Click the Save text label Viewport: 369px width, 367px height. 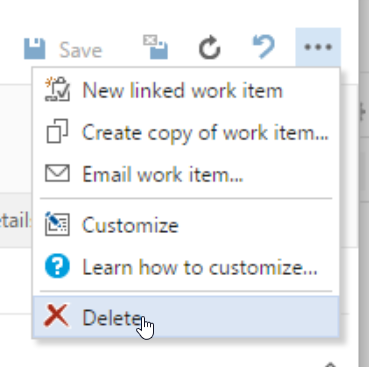tap(81, 50)
